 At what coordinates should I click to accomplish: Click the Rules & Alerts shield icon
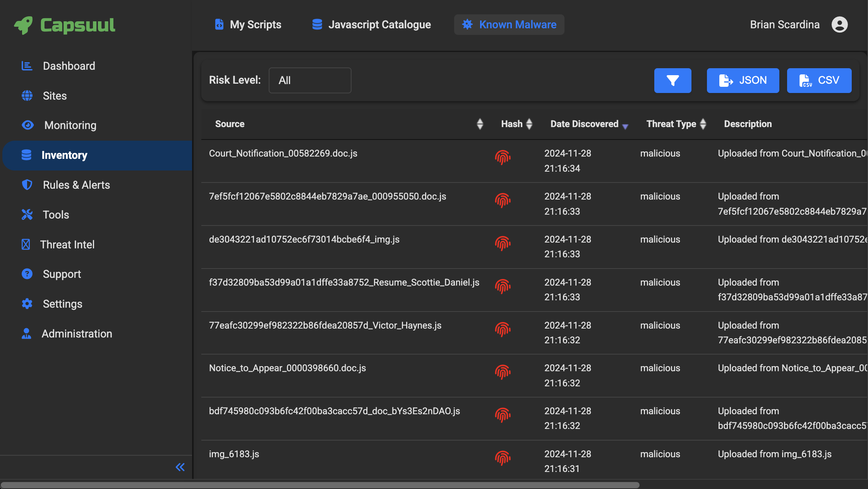pyautogui.click(x=26, y=185)
